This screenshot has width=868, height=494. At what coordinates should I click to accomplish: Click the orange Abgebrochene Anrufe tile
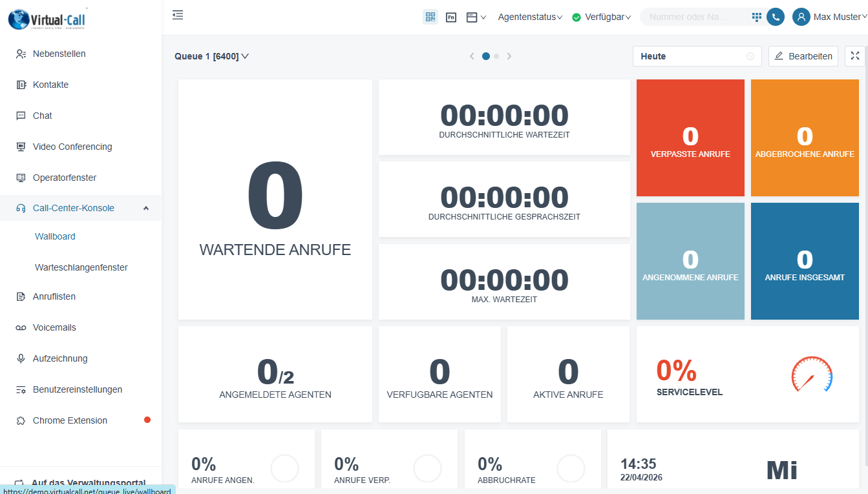click(805, 138)
